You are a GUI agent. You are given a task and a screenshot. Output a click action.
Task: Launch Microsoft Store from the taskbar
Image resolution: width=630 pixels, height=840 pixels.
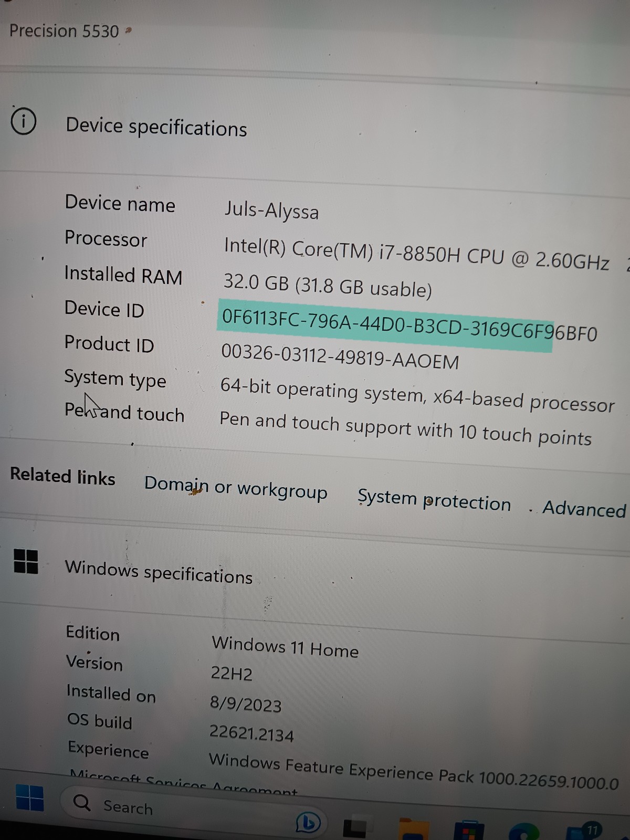coord(469,830)
